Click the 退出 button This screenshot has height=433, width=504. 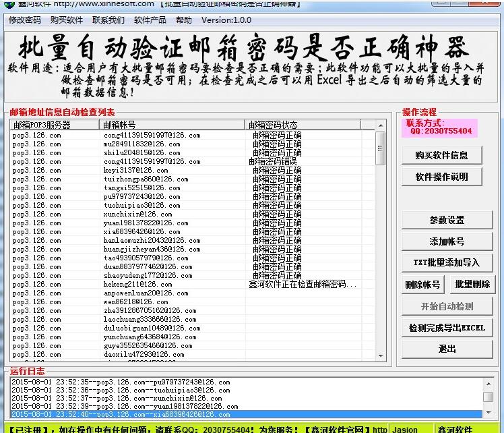(447, 349)
